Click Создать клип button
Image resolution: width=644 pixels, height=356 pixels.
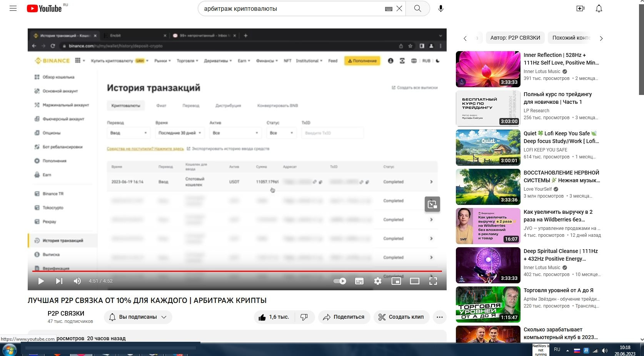tap(401, 317)
